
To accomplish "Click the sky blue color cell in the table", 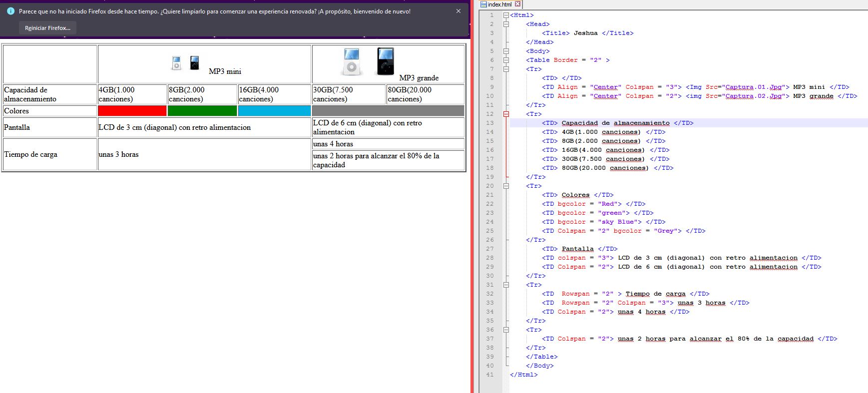I will [274, 111].
